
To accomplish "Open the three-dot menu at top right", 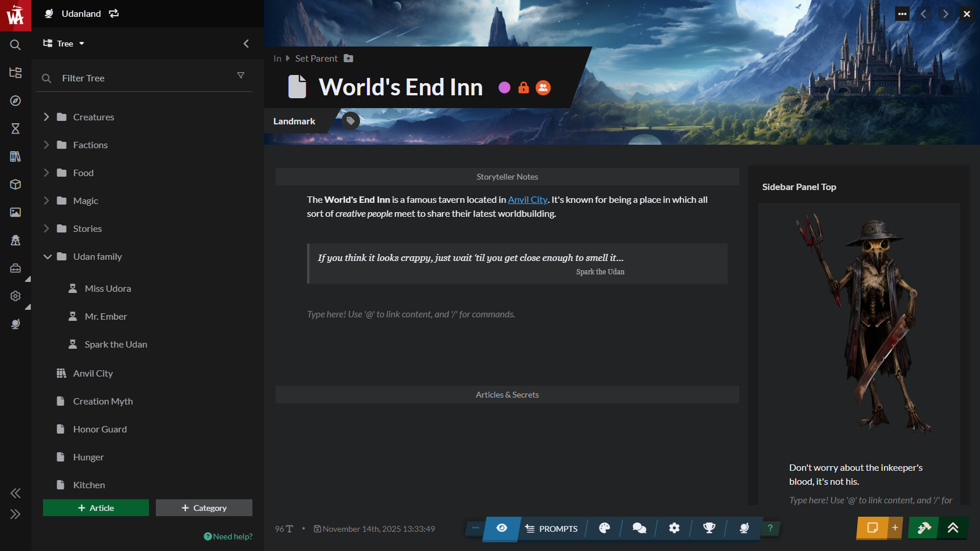I will [x=902, y=14].
